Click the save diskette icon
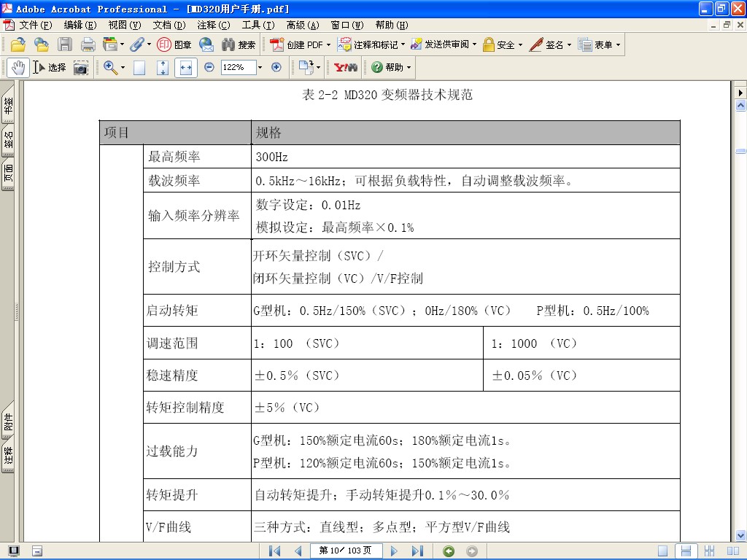The width and height of the screenshot is (747, 560). [x=64, y=44]
